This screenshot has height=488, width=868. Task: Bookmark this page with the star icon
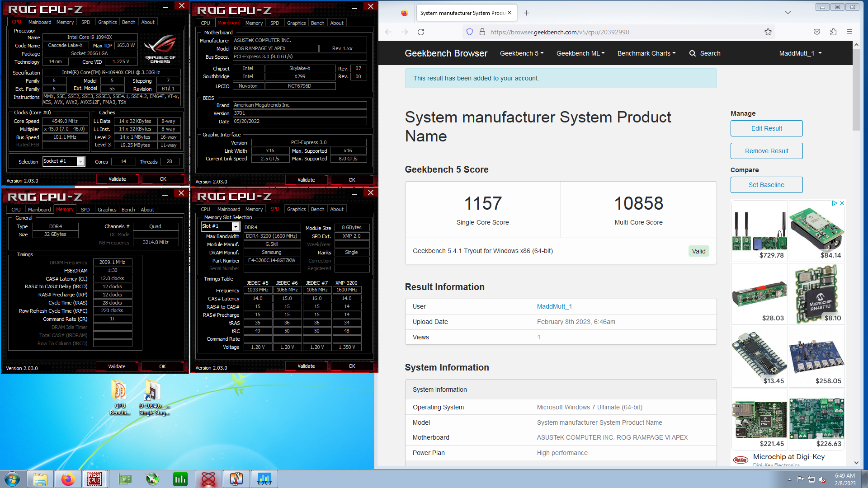pyautogui.click(x=768, y=32)
